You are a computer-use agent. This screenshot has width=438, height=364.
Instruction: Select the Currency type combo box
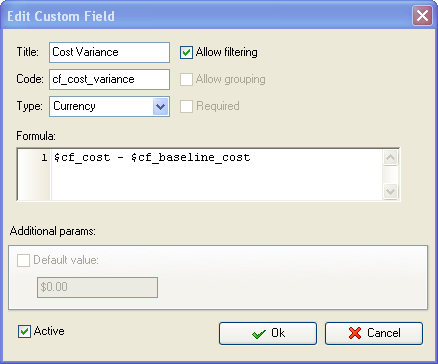[x=109, y=107]
